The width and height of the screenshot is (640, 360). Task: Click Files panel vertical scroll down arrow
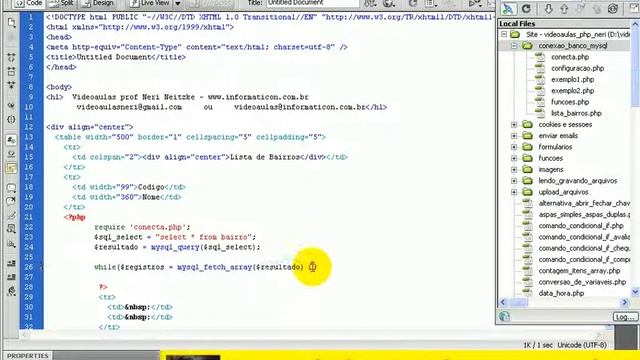tap(635, 292)
